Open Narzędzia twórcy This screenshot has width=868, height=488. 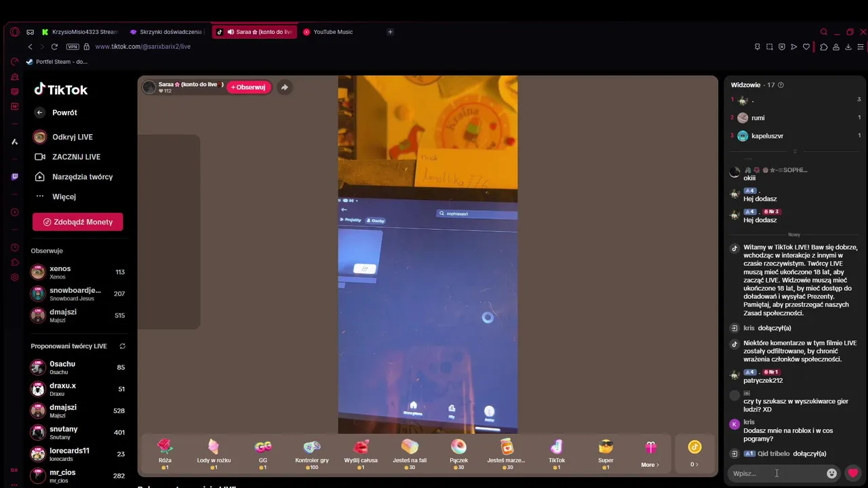tap(73, 177)
